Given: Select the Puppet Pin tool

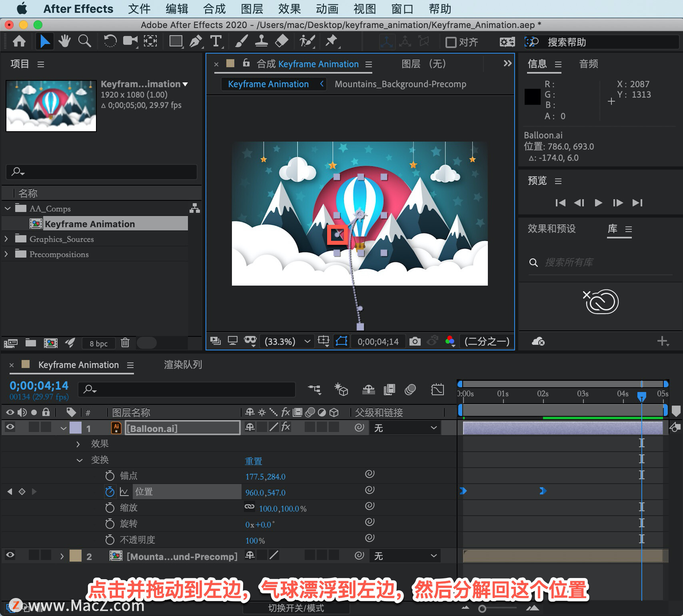Looking at the screenshot, I should [332, 41].
